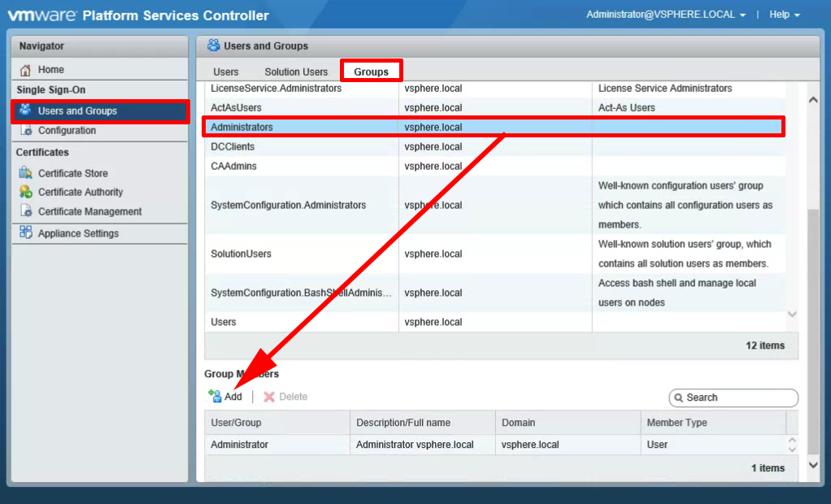831x504 pixels.
Task: Click the Users and Groups navigator icon
Action: pyautogui.click(x=25, y=111)
